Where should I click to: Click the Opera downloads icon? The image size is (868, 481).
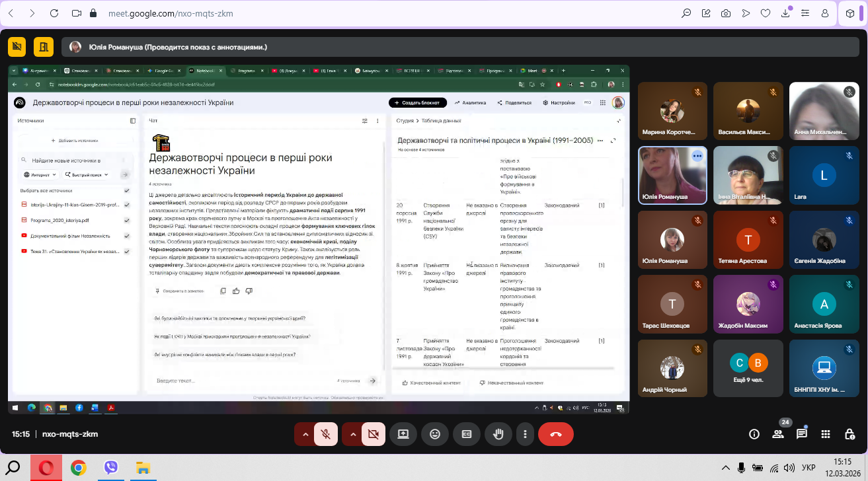[x=786, y=13]
